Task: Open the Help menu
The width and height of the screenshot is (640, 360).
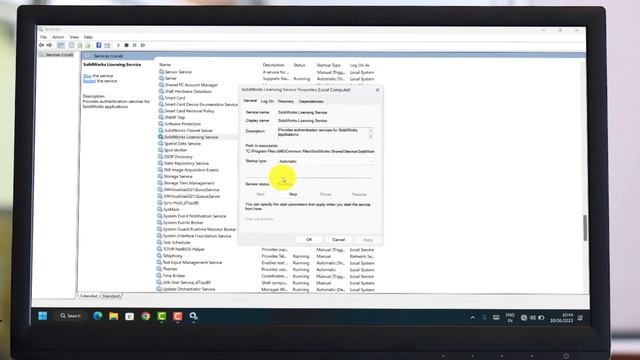Action: pos(88,37)
